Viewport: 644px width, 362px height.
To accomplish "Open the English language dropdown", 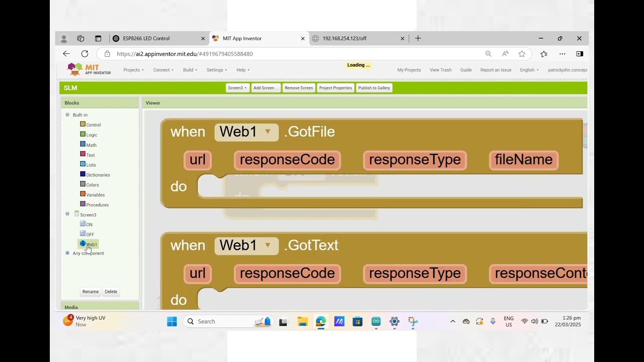I will 529,70.
